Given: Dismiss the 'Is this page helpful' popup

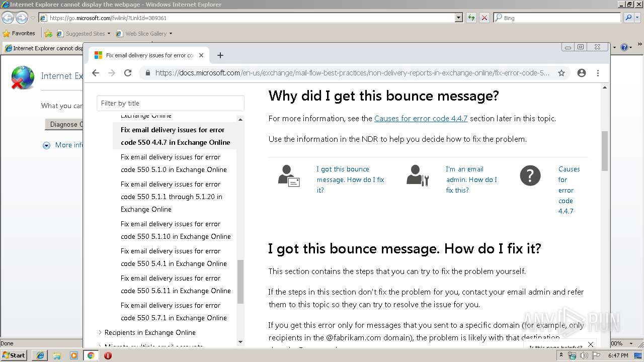Looking at the screenshot, I should (x=591, y=344).
